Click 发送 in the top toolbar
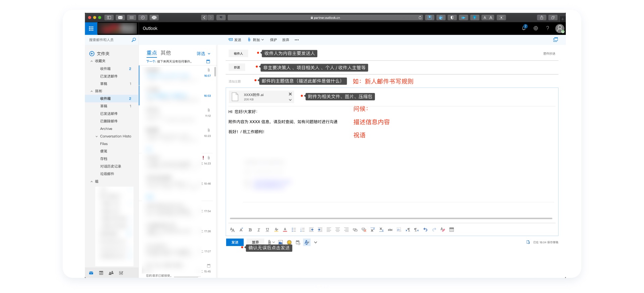 click(235, 40)
